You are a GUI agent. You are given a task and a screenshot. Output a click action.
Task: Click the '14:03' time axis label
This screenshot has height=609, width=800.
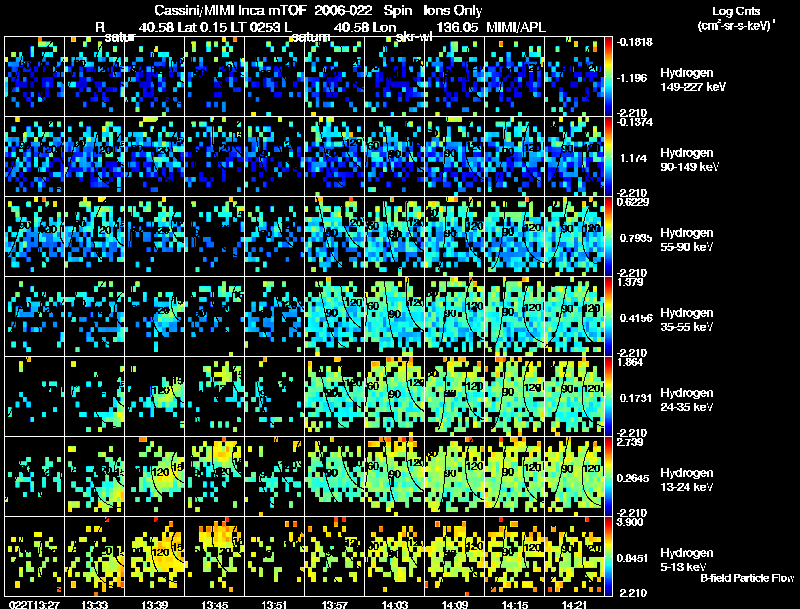395,604
